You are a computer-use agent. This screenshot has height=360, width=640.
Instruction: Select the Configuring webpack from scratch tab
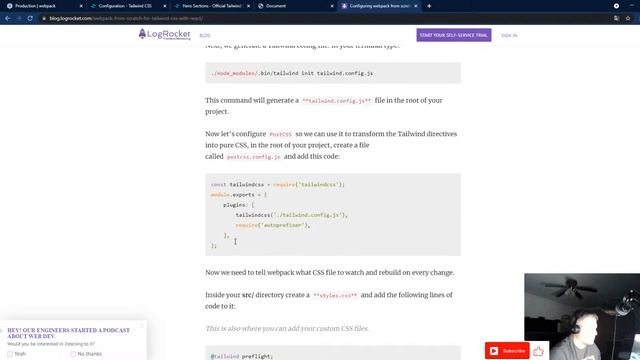379,6
